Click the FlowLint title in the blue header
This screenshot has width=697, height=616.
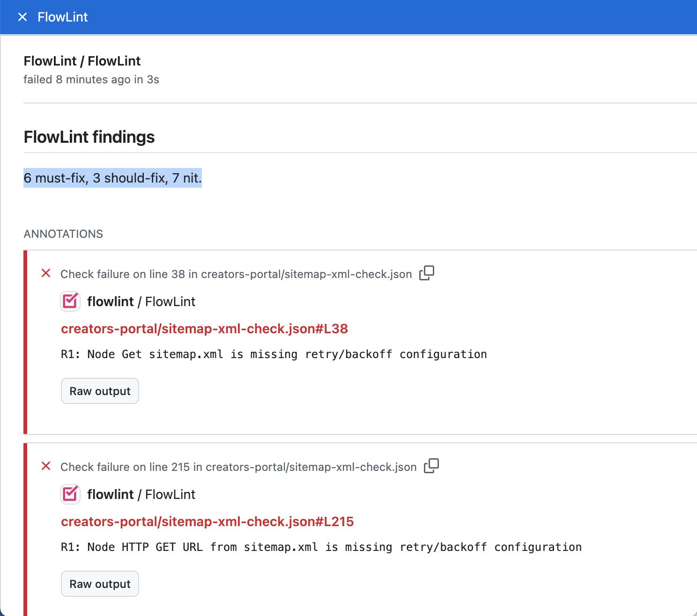click(62, 17)
